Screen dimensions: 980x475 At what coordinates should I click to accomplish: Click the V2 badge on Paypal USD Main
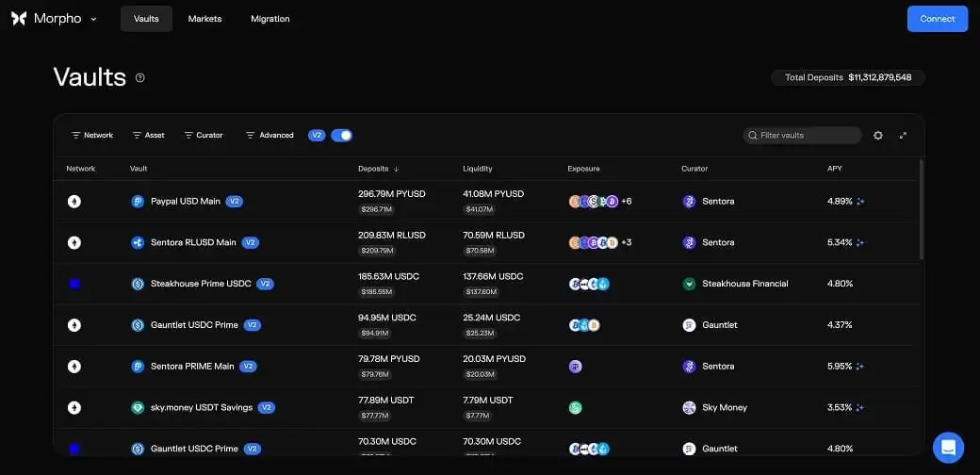click(235, 202)
